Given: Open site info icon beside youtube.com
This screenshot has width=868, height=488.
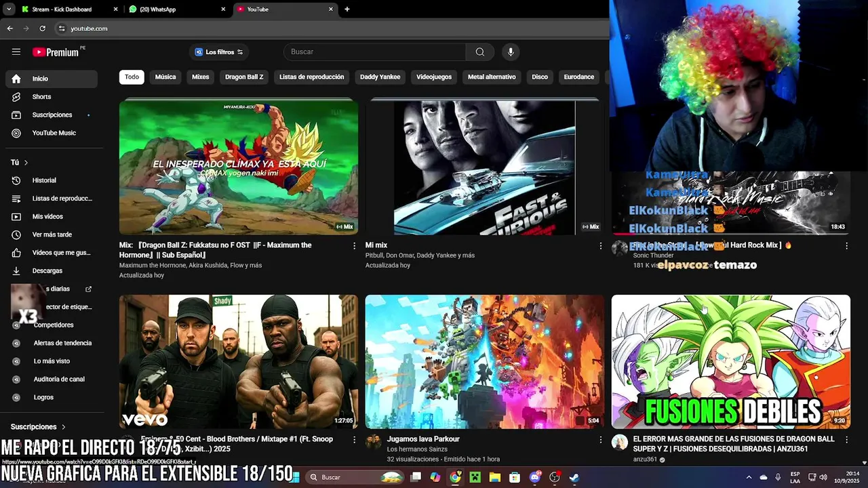Looking at the screenshot, I should 61,28.
